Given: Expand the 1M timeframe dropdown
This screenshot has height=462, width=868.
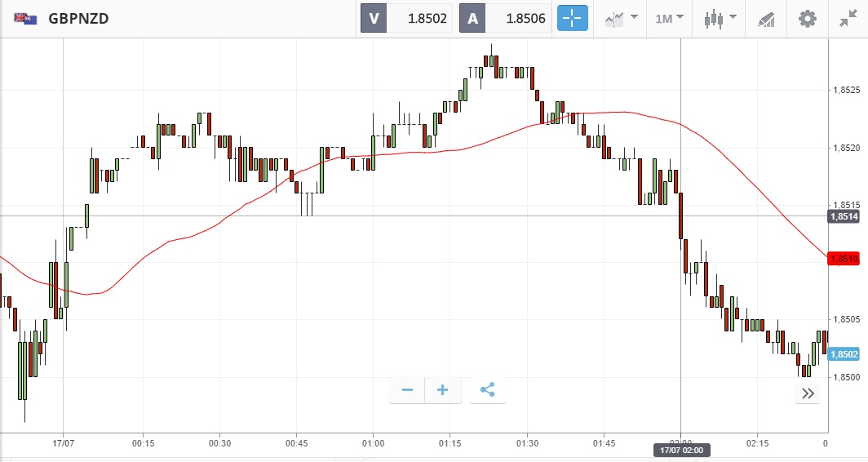Looking at the screenshot, I should tap(669, 18).
